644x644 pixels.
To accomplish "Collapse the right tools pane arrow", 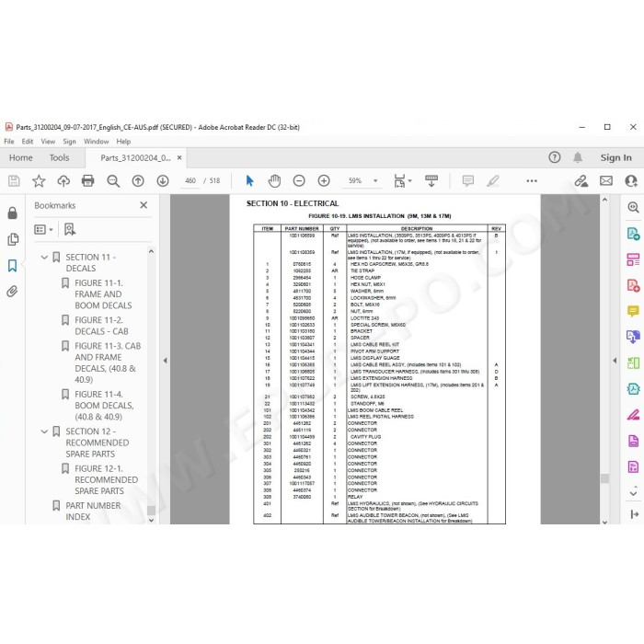I will coord(615,361).
